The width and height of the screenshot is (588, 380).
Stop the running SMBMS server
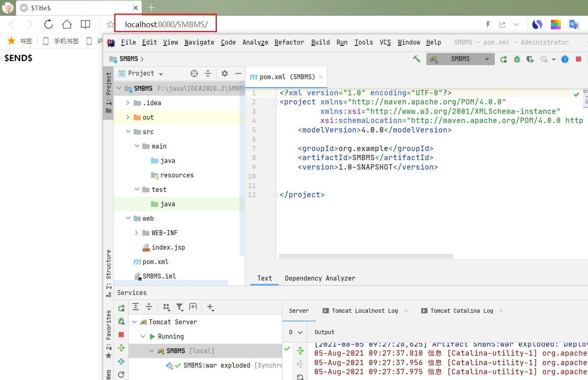[x=579, y=59]
